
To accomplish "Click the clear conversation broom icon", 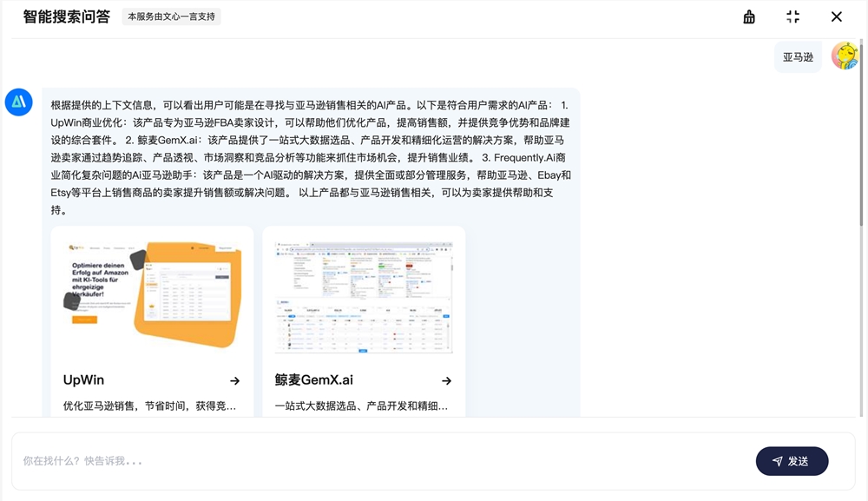I will click(748, 16).
